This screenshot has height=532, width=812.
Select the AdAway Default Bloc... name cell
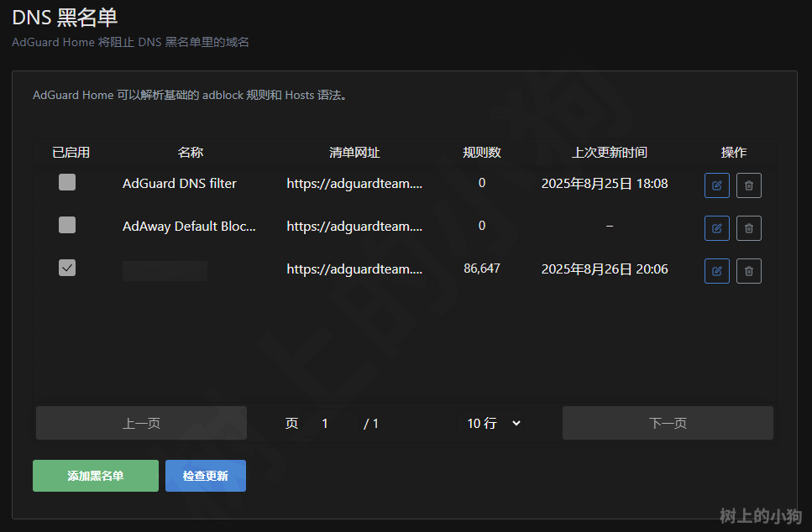pyautogui.click(x=189, y=227)
